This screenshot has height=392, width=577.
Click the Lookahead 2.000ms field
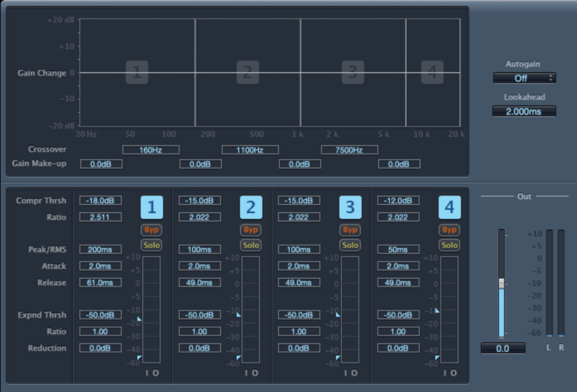(x=525, y=111)
